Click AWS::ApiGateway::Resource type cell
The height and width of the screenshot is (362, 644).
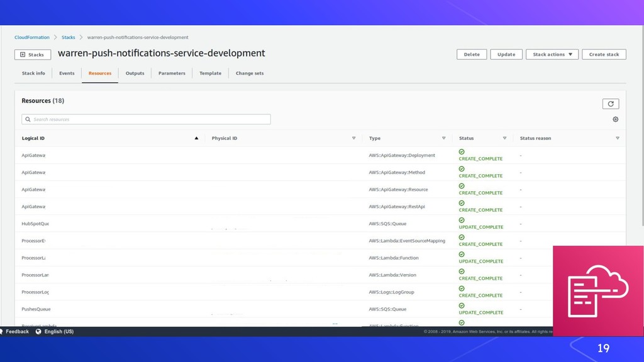[x=398, y=190]
